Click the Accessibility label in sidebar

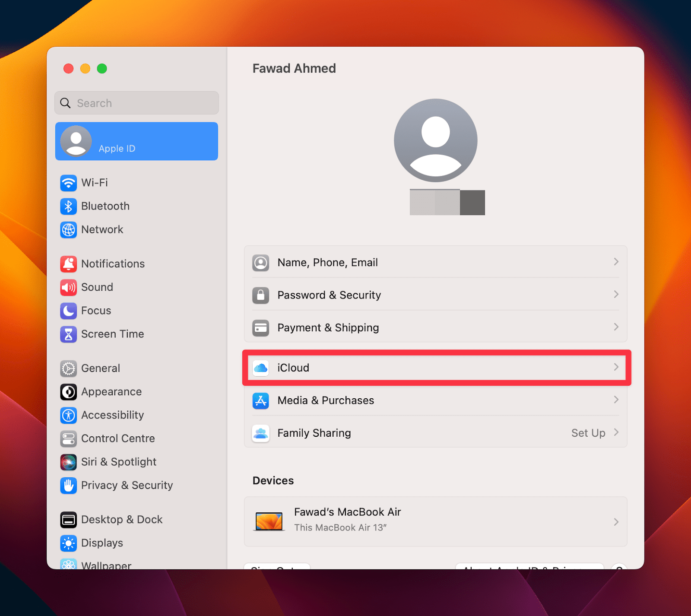[113, 416]
